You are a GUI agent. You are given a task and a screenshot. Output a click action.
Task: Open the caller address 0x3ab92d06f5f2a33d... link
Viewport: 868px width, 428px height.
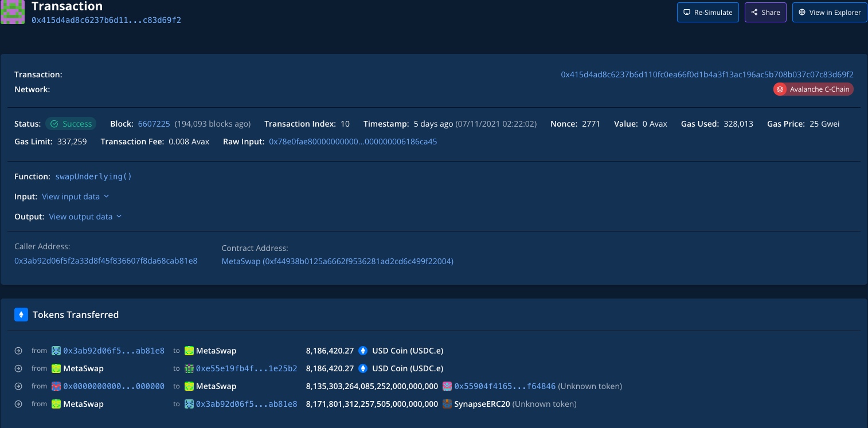[106, 261]
